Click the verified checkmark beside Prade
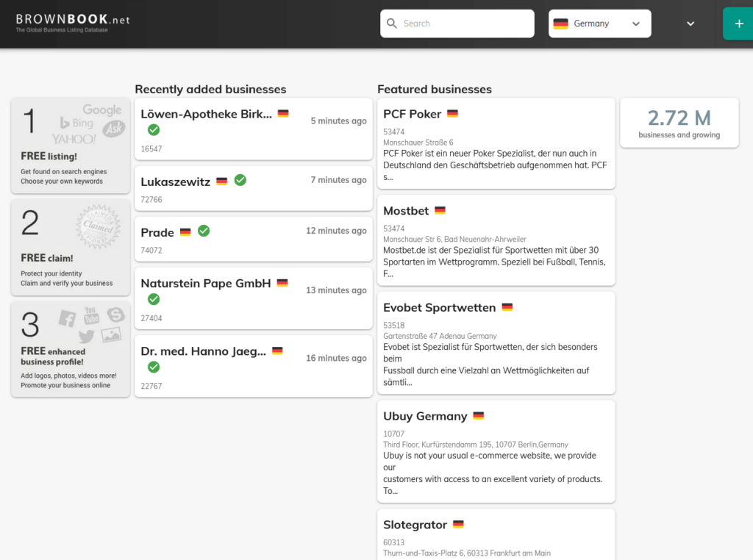The width and height of the screenshot is (753, 560). pyautogui.click(x=204, y=231)
